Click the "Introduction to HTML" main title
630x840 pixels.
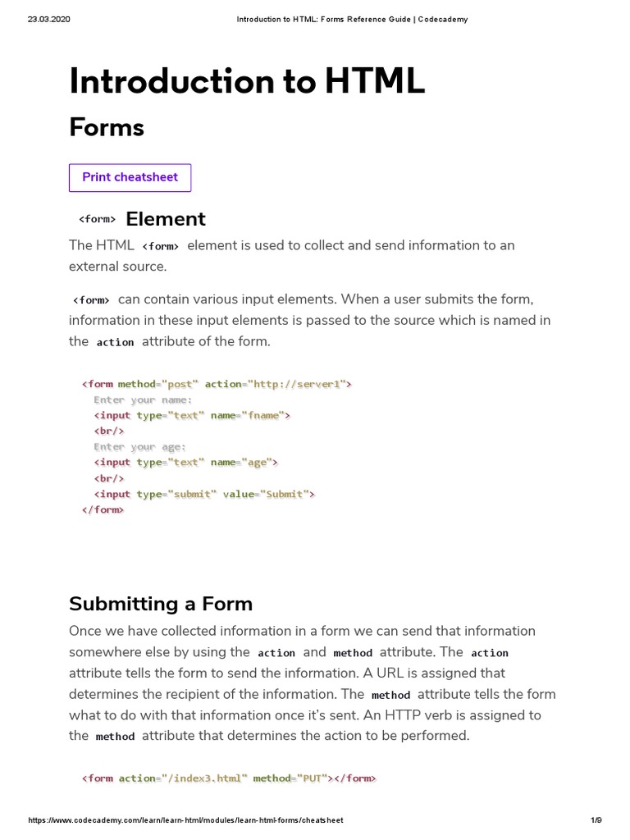point(247,81)
